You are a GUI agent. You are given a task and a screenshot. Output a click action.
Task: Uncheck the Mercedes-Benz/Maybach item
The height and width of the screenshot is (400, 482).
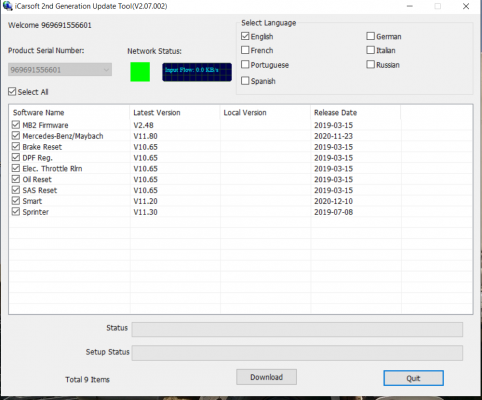(x=16, y=136)
